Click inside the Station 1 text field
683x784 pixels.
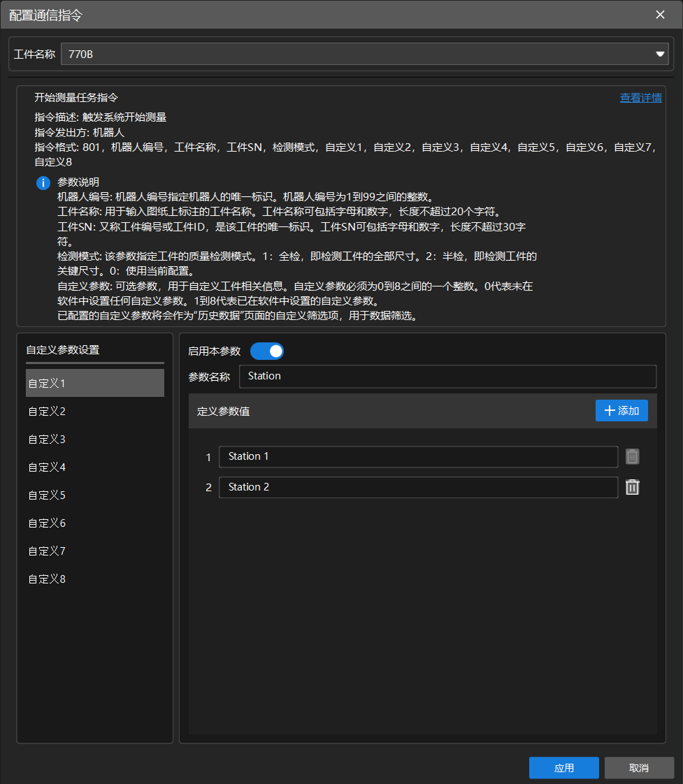click(x=418, y=456)
